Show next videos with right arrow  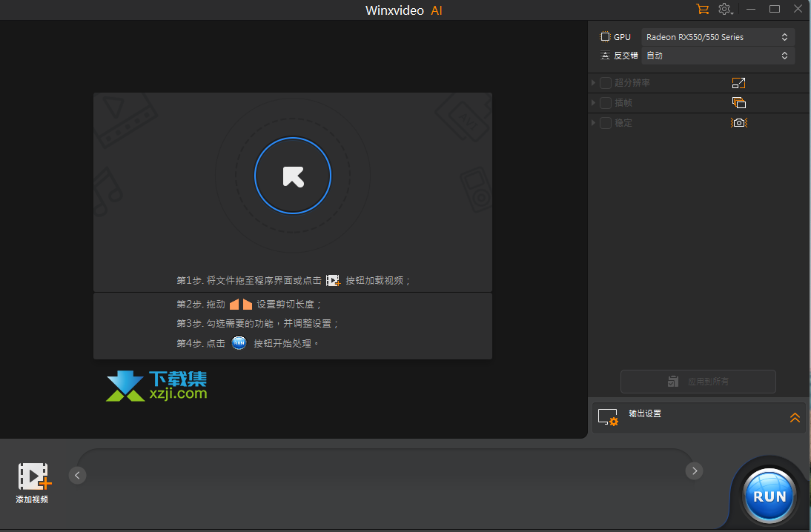click(694, 471)
